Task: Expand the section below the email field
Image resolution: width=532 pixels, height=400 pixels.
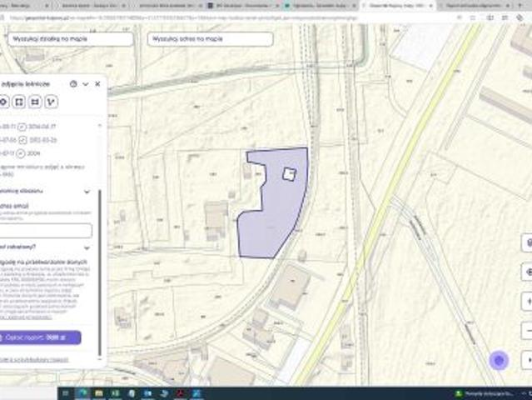Action: [87, 247]
